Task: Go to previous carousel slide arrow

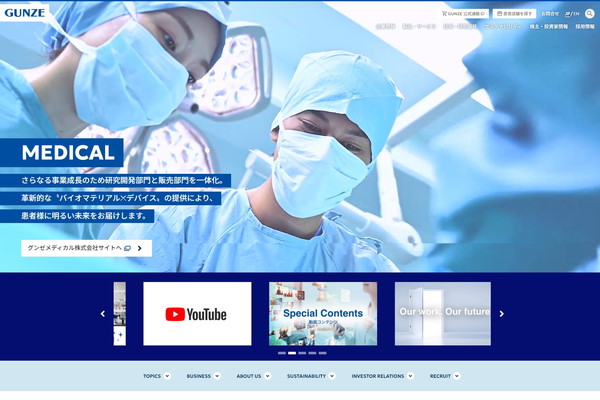Action: click(x=103, y=313)
